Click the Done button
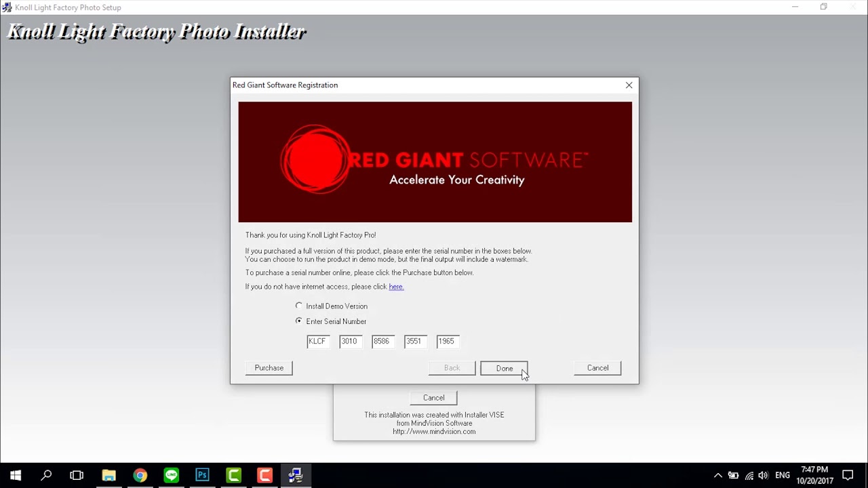The image size is (868, 488). point(504,368)
